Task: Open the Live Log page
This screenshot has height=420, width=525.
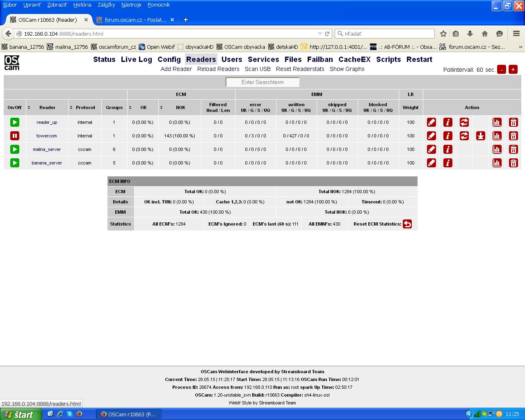Action: click(x=137, y=59)
